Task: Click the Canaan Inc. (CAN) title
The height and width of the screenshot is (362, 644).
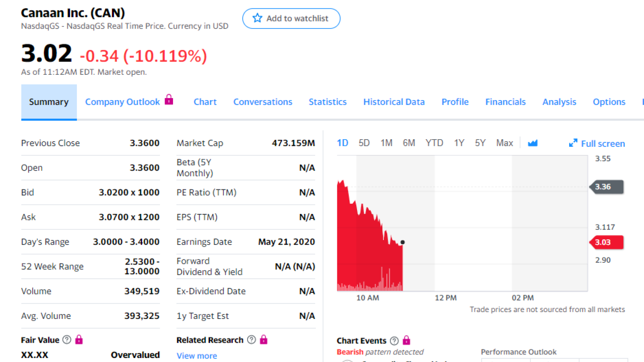Action: [x=73, y=13]
